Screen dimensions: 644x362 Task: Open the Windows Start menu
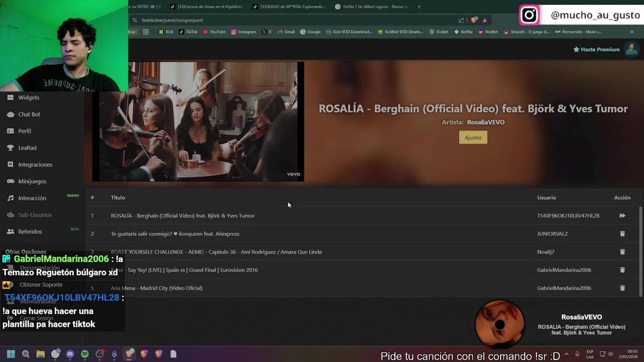11,354
